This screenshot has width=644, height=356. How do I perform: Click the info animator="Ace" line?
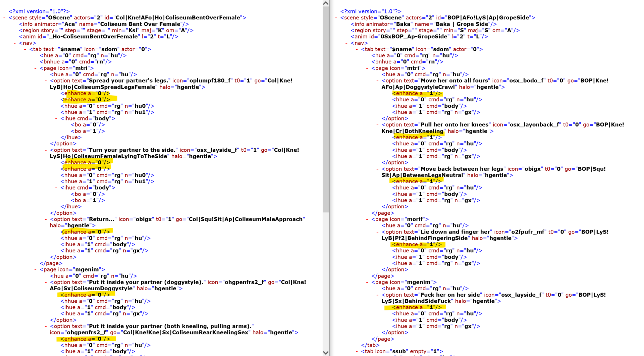104,24
